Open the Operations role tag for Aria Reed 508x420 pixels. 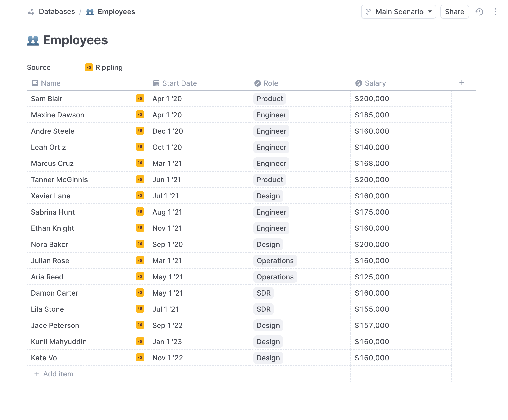coord(275,277)
